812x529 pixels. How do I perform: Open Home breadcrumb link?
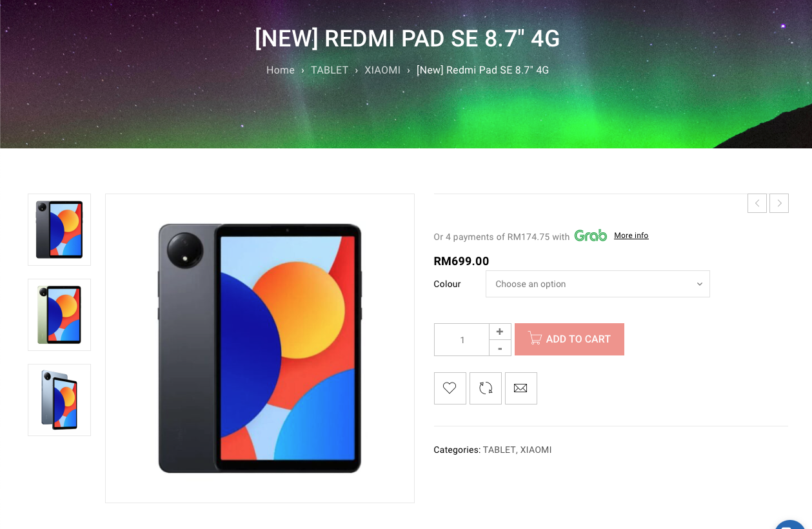click(x=281, y=70)
